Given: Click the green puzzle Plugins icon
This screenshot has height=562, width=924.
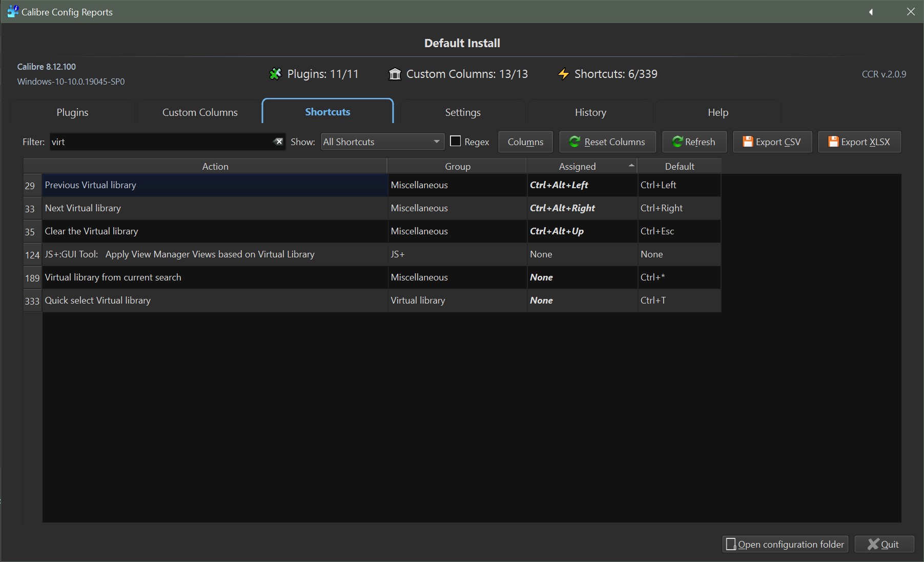Looking at the screenshot, I should (275, 74).
